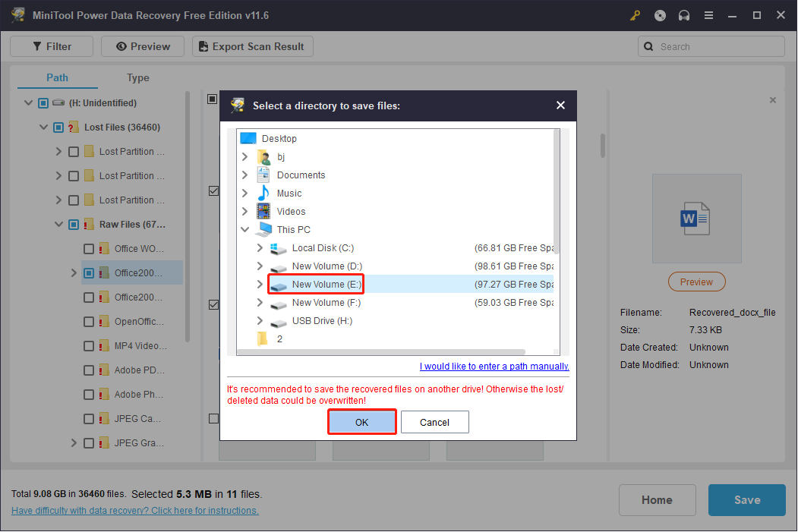
Task: Expand New Volume (E:) node
Action: (x=260, y=285)
